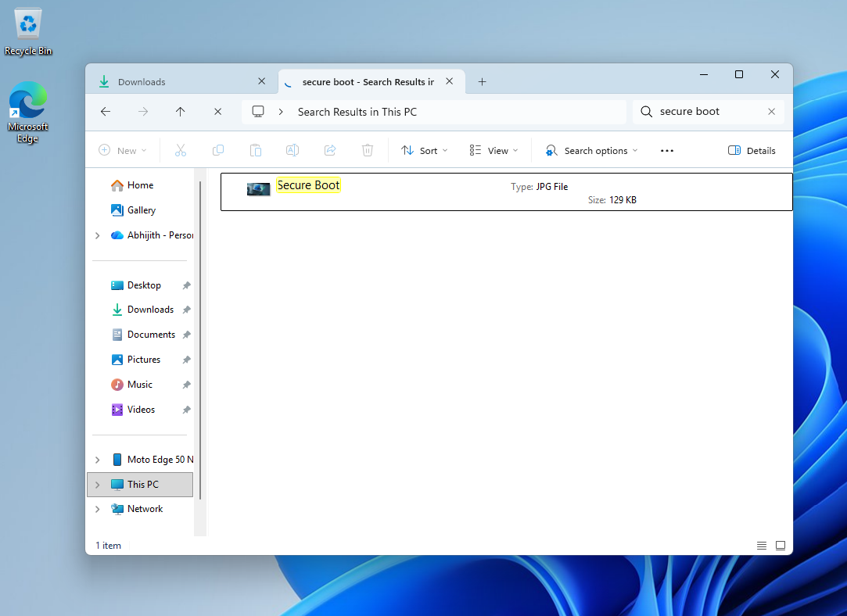Click the pin icon beside Music
This screenshot has width=847, height=616.
(x=186, y=385)
